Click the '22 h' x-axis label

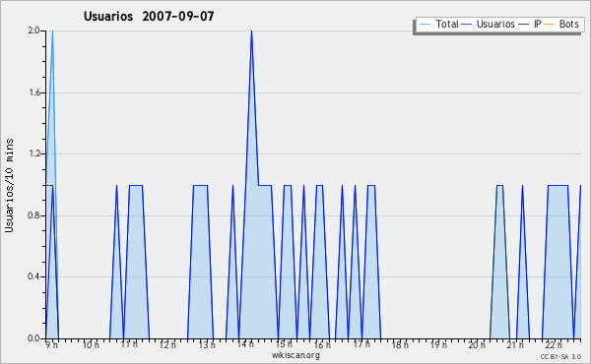[x=554, y=344]
